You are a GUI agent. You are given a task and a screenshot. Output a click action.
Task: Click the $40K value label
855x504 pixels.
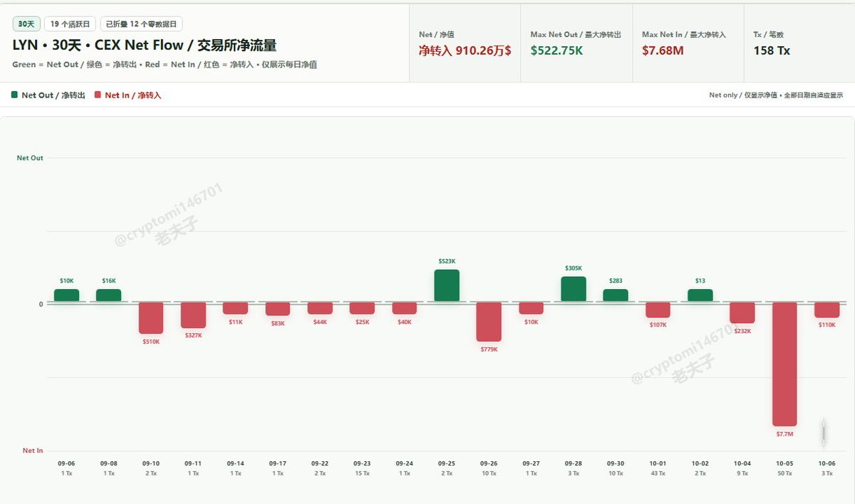click(x=405, y=322)
